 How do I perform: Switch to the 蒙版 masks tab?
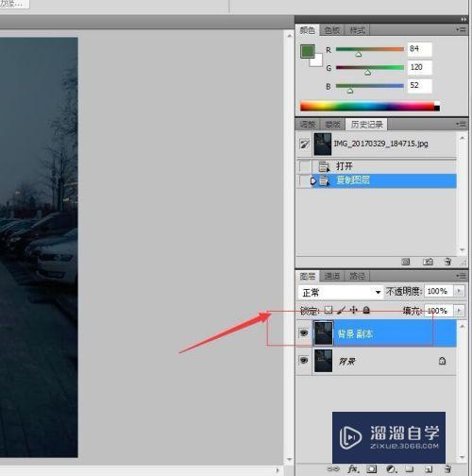(332, 125)
